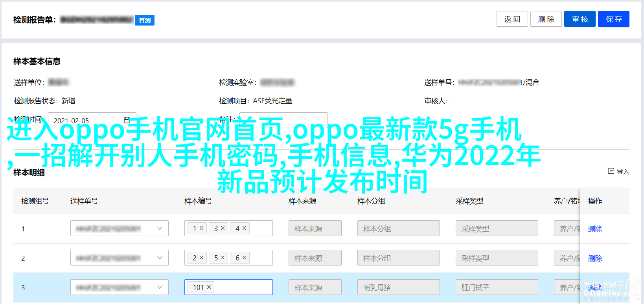Click the 采样类型 field in row 1
This screenshot has height=304, width=644.
497,228
